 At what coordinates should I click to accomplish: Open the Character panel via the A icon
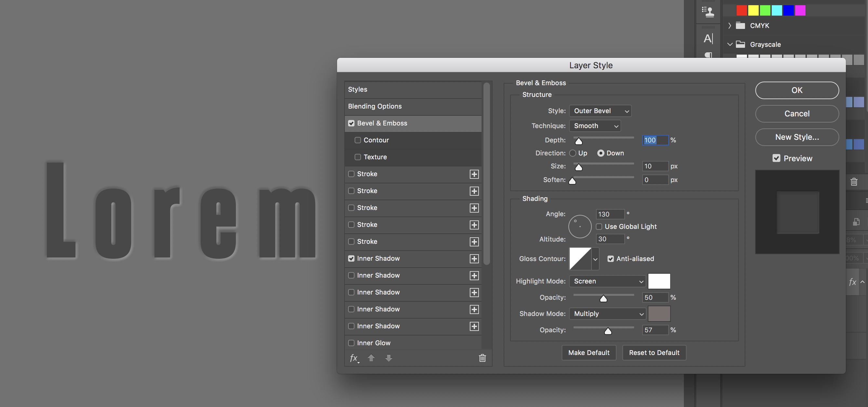click(x=708, y=38)
